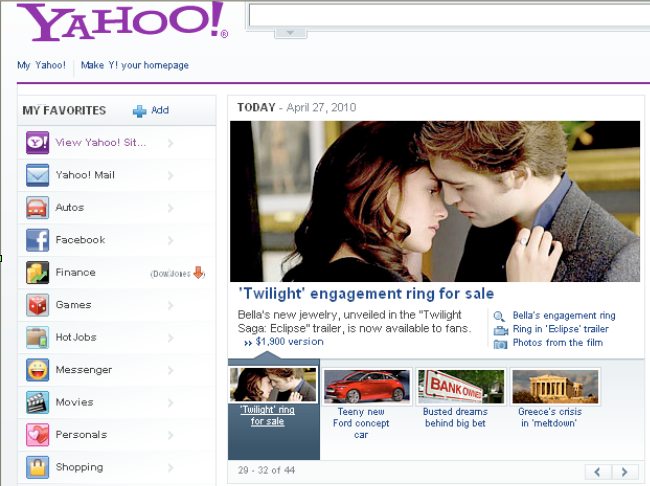Click the 29 - 32 of 44 counter
Screen dimensions: 650x486
(266, 470)
